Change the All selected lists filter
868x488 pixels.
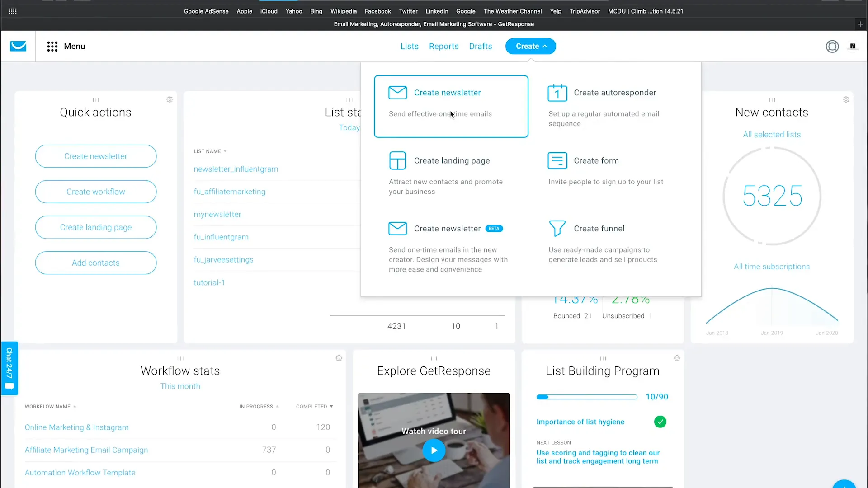(x=772, y=135)
